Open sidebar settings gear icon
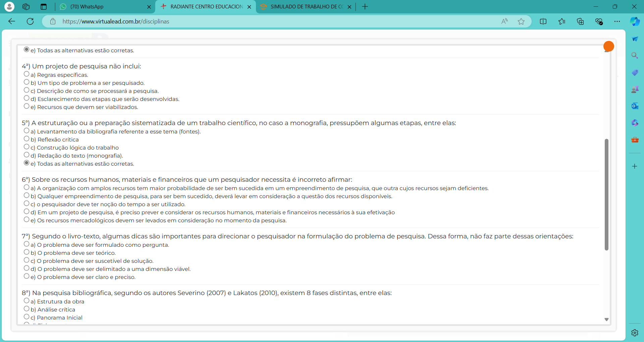644x342 pixels. tap(635, 333)
